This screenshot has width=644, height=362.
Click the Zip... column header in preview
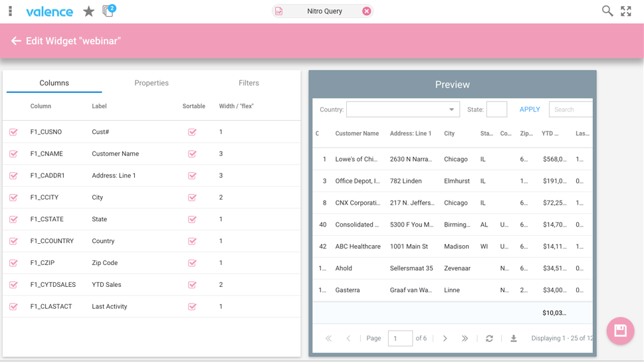(526, 134)
